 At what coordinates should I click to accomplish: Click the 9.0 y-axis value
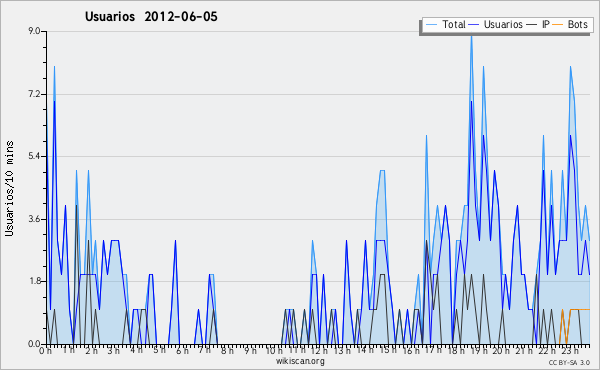coord(34,31)
